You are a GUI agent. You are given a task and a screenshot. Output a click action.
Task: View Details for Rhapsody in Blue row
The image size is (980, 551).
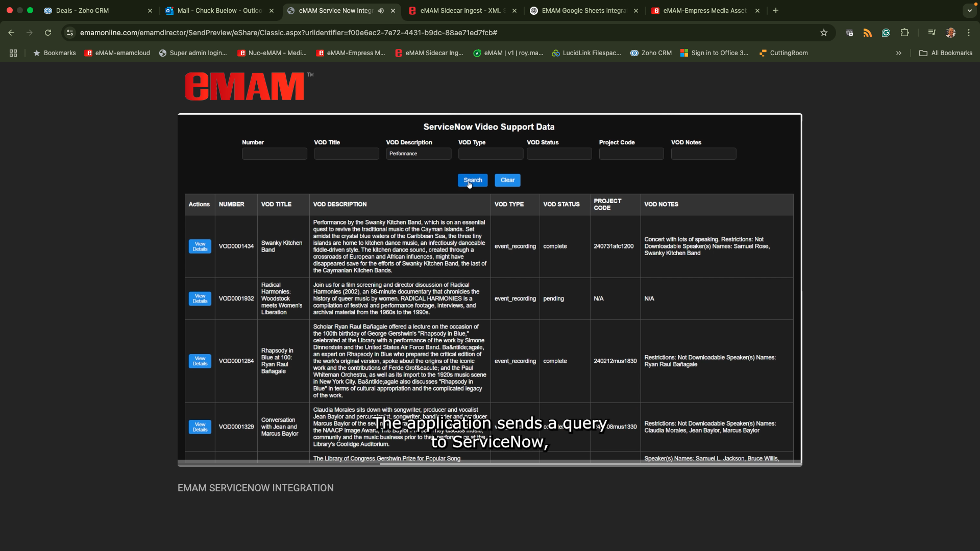coord(200,361)
